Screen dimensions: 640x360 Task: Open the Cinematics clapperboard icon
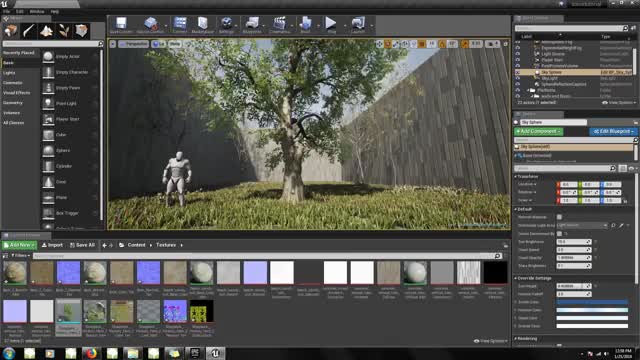pos(280,25)
